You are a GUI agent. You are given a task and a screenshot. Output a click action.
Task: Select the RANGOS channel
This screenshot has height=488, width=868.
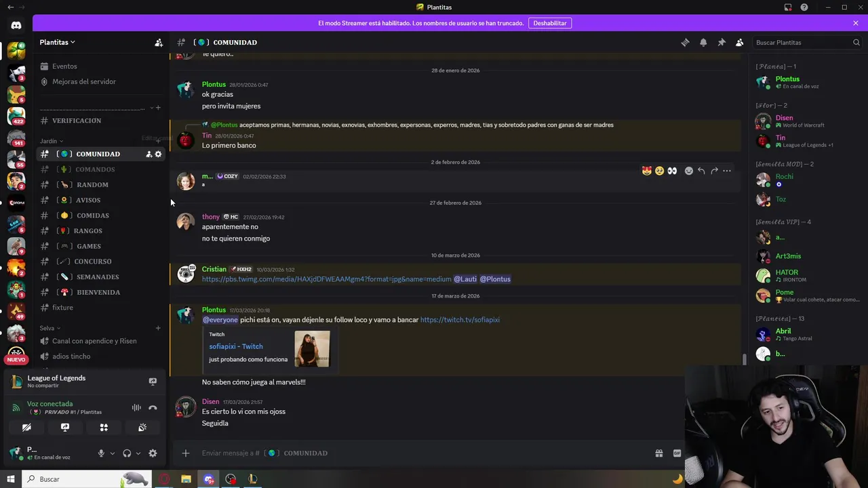pyautogui.click(x=88, y=230)
